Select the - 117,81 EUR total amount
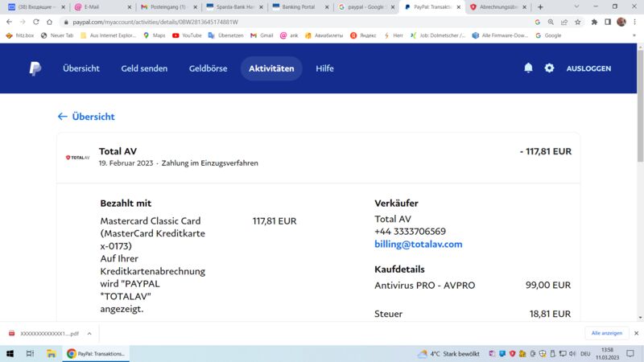Image resolution: width=644 pixels, height=362 pixels. (x=546, y=151)
